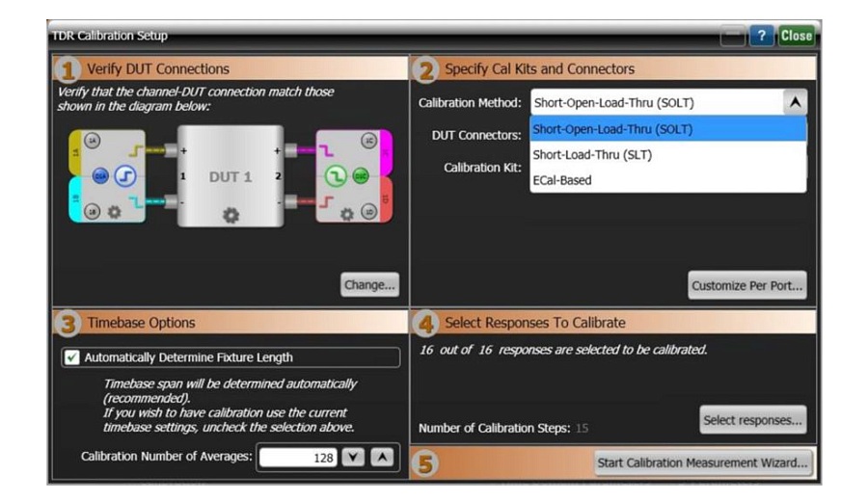The width and height of the screenshot is (868, 502).
Task: Start Calibration Measurement Wizard
Action: tap(703, 462)
